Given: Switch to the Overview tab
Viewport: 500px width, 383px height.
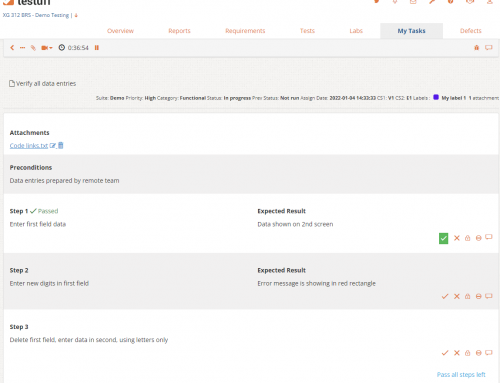Looking at the screenshot, I should point(120,31).
